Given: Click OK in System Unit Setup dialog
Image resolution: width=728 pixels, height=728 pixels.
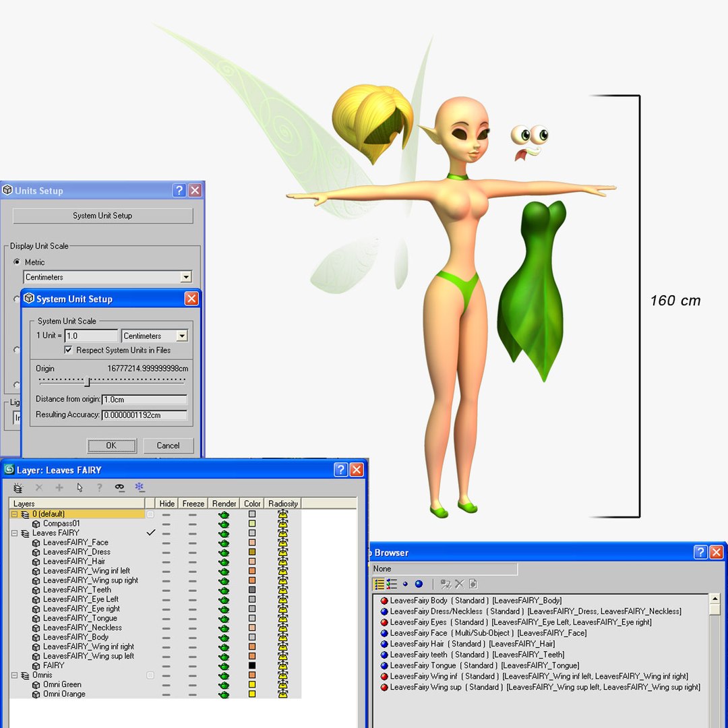Looking at the screenshot, I should (x=111, y=446).
